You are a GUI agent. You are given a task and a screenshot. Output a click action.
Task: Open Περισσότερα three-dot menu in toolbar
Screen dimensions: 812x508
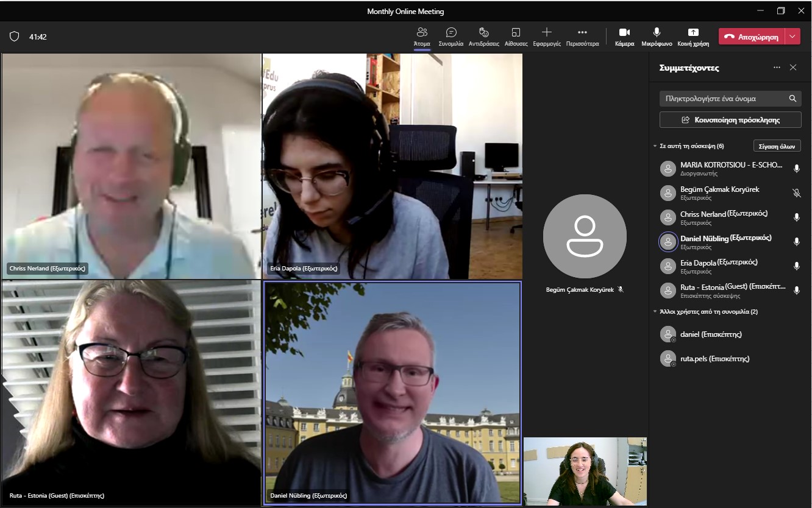[x=582, y=32]
